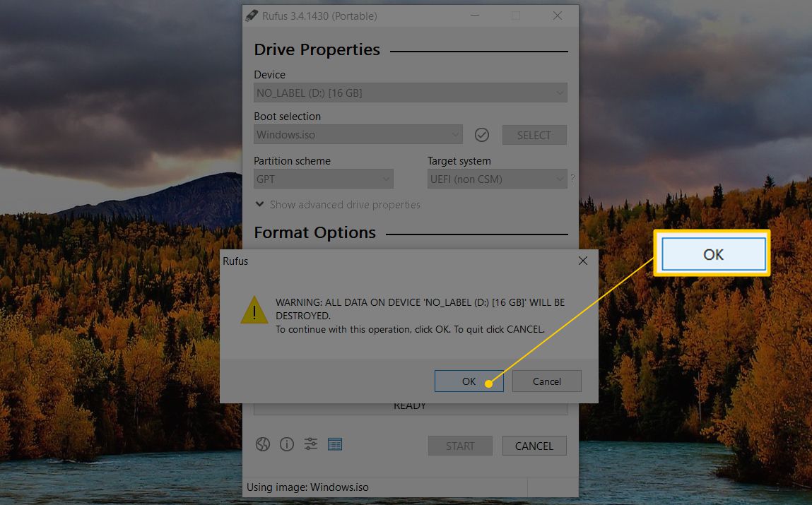Open the Partition scheme GPT dropdown
The width and height of the screenshot is (812, 505).
(323, 179)
